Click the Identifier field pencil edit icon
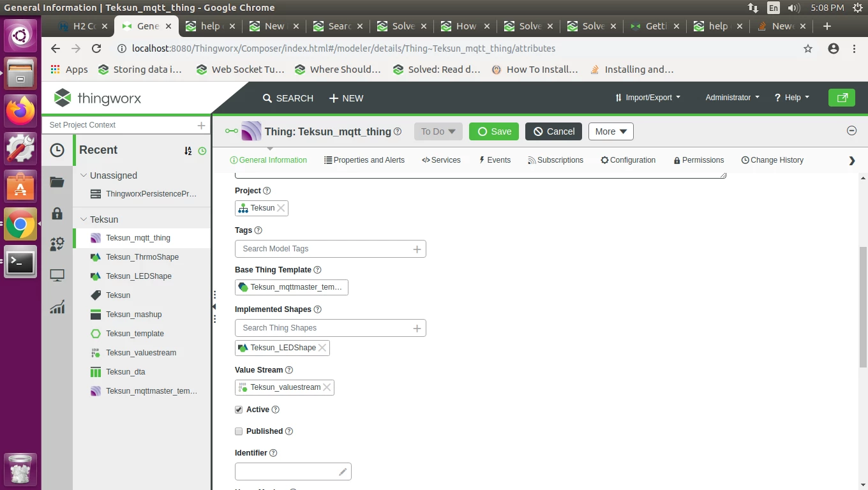Image resolution: width=868 pixels, height=490 pixels. click(343, 471)
